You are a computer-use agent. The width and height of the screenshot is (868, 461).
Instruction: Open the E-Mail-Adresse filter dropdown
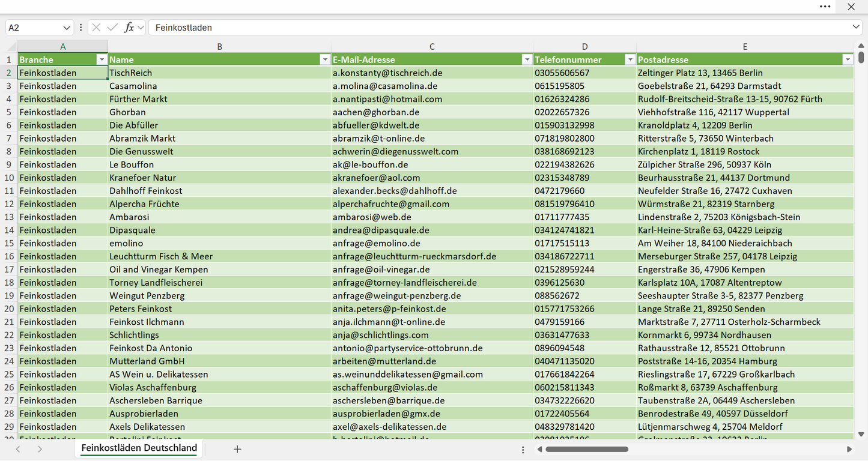point(527,59)
